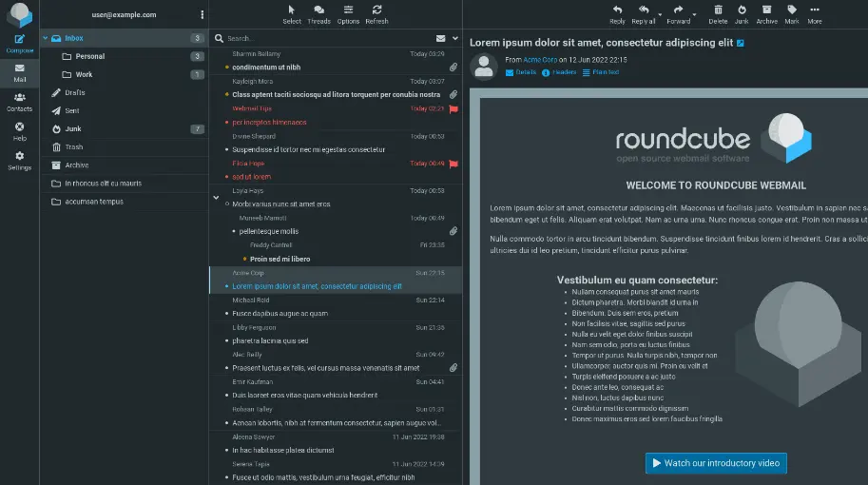Click Watch our introductory video button
The image size is (868, 485).
[x=715, y=463]
